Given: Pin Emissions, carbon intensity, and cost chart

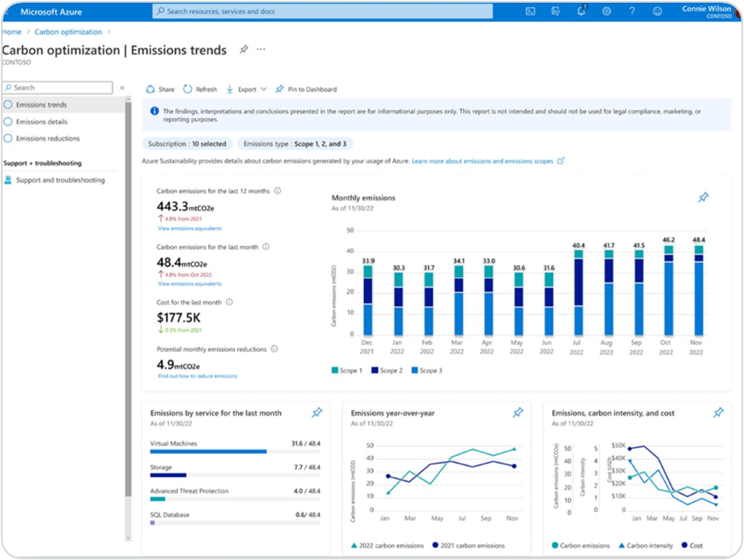Looking at the screenshot, I should [x=719, y=412].
